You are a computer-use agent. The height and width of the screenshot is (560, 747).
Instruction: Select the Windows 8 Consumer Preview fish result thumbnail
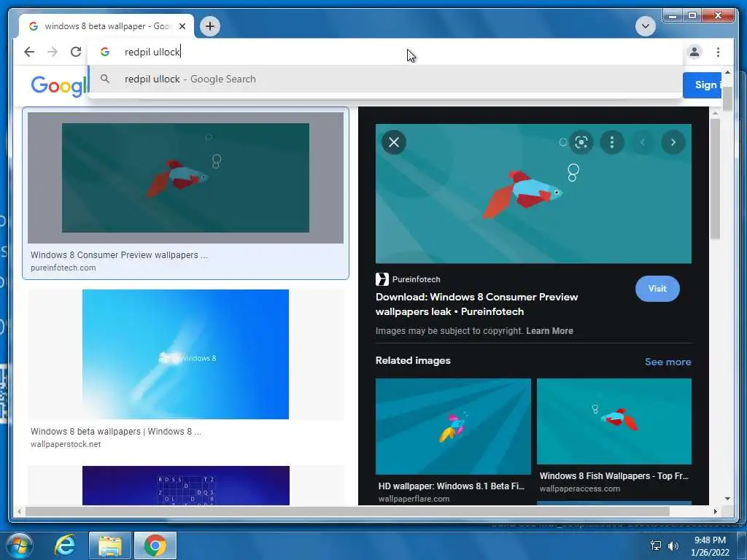click(185, 178)
